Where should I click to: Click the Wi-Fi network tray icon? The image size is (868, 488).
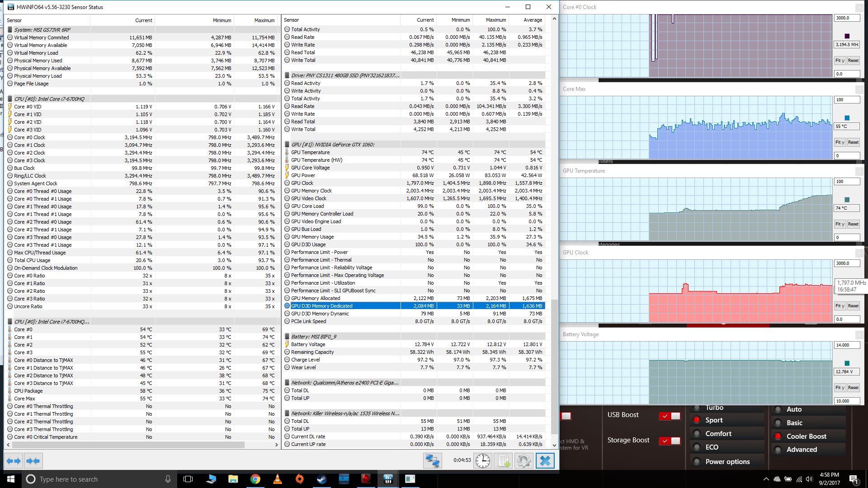point(799,479)
